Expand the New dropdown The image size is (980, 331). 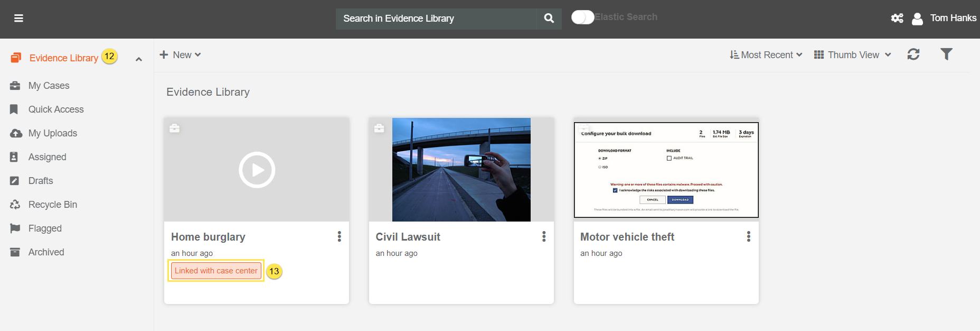181,55
